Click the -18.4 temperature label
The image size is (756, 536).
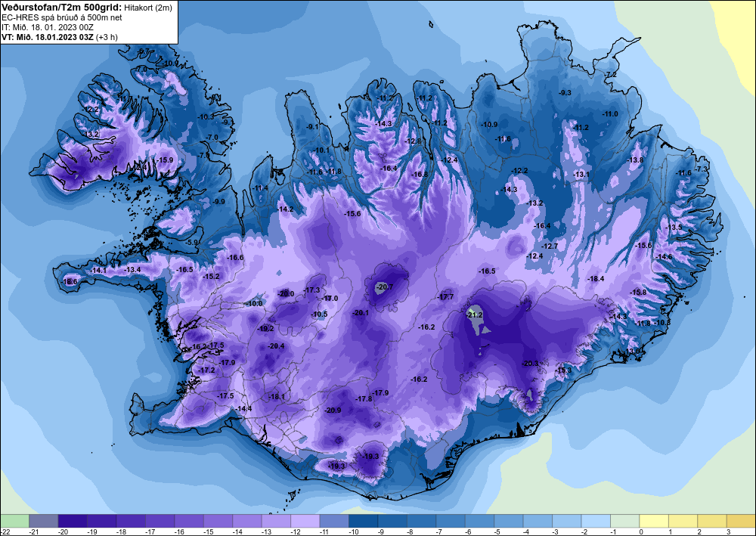pyautogui.click(x=596, y=279)
